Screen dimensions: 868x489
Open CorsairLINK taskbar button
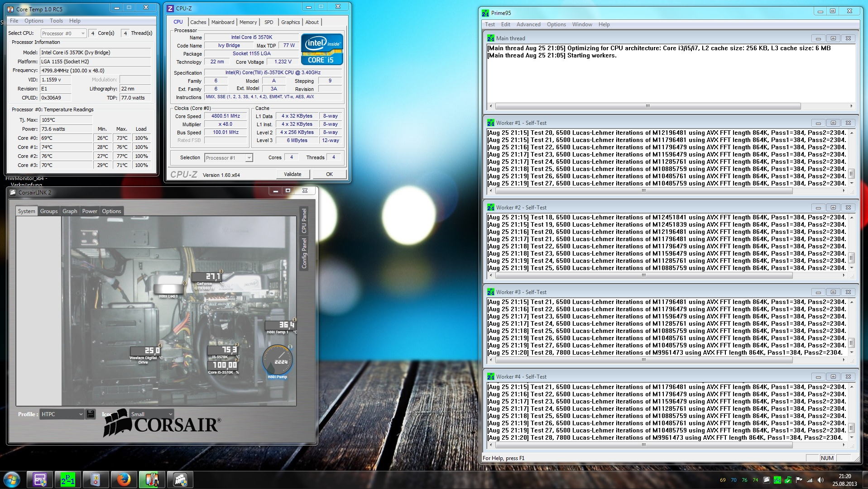[180, 480]
